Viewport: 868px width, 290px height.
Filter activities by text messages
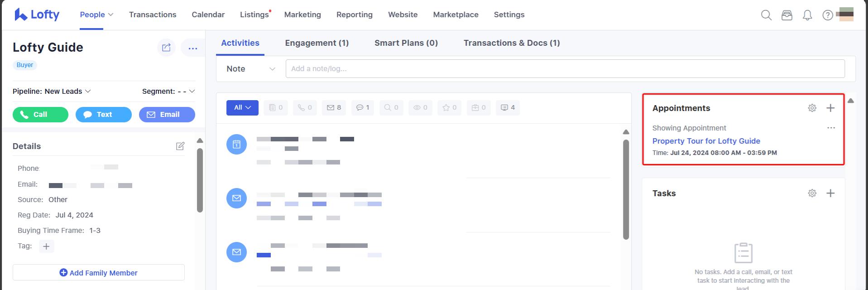pyautogui.click(x=363, y=108)
